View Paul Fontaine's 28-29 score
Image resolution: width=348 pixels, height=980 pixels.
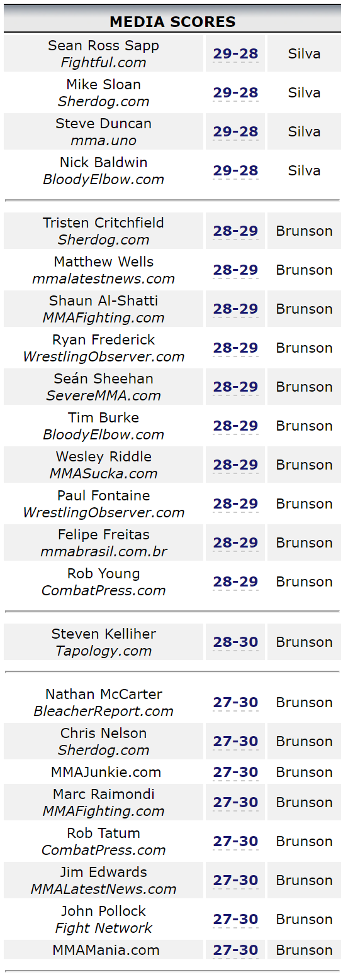235,504
